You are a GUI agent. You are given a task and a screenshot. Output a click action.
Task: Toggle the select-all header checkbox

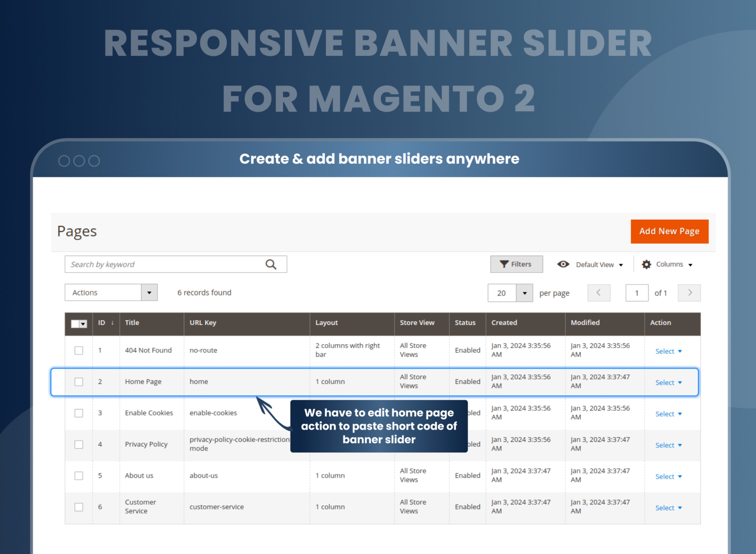point(75,324)
